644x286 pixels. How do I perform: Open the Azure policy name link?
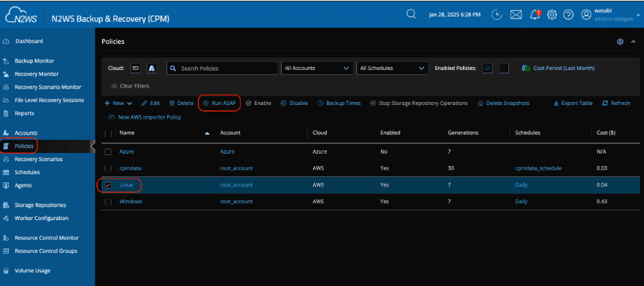click(x=127, y=152)
